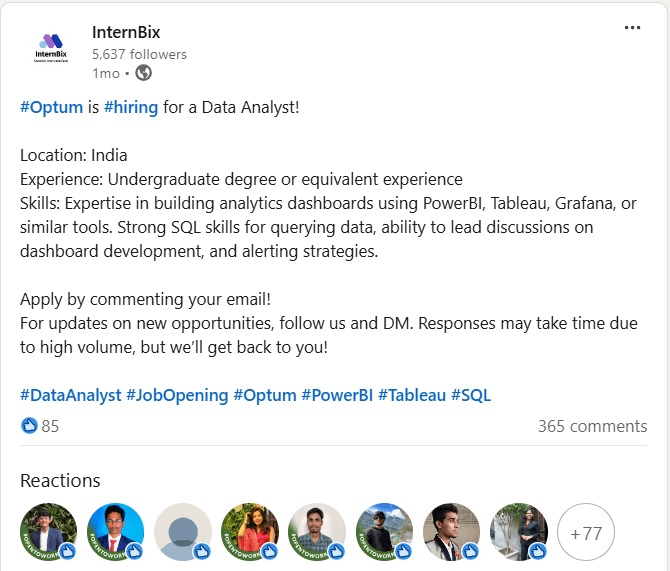Open the three-dot post options menu
670x571 pixels.
pos(632,28)
